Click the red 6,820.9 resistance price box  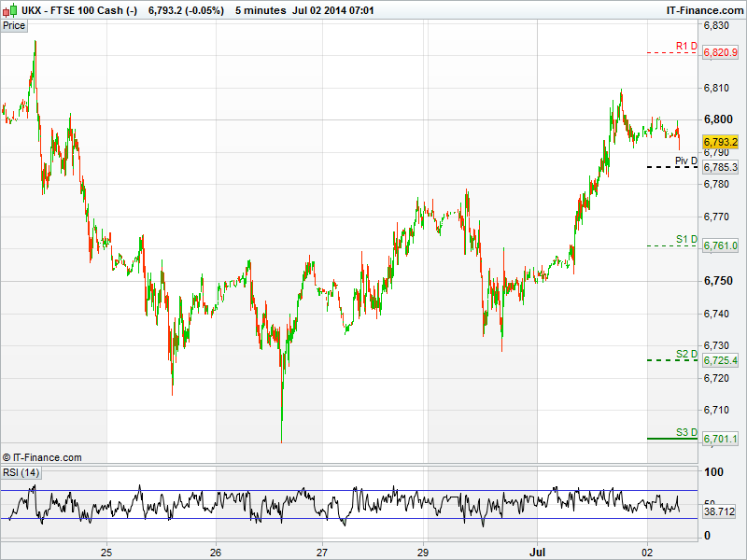(721, 53)
